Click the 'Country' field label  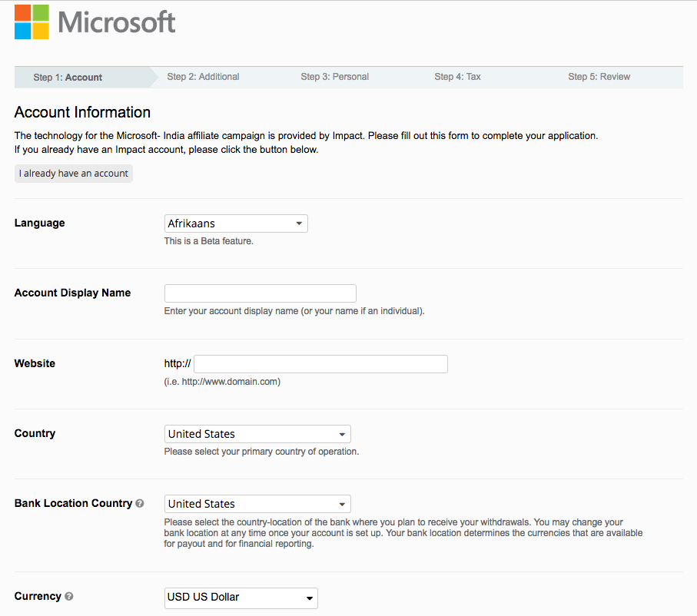35,433
